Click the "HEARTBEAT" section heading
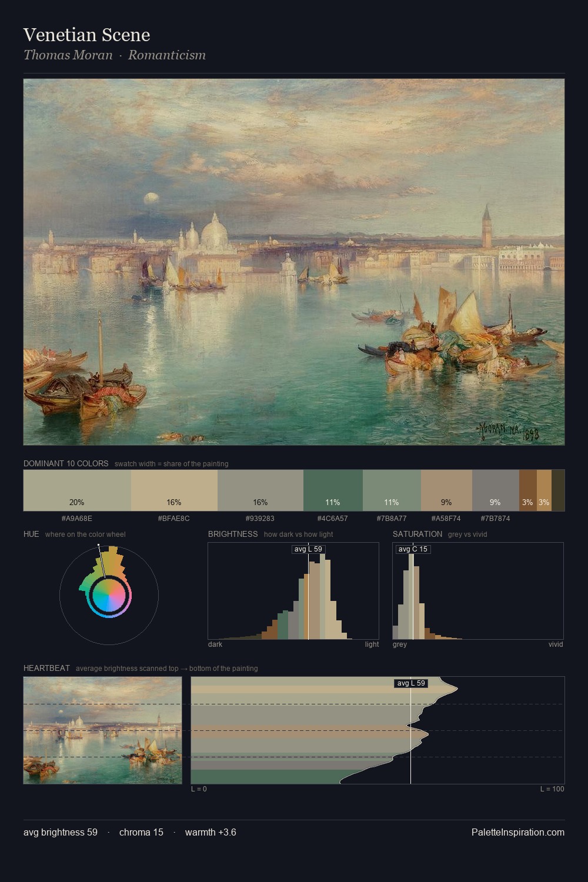Screen dimensions: 588x882 point(46,668)
